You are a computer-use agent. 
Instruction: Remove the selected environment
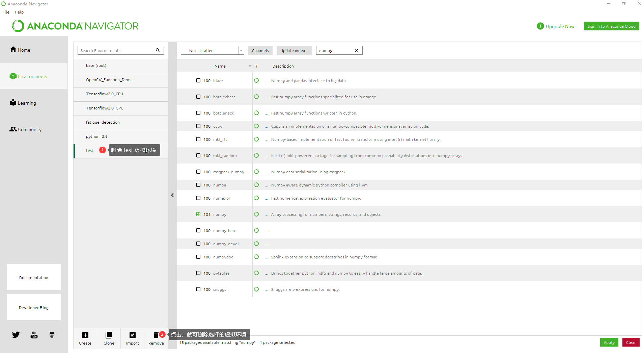156,338
